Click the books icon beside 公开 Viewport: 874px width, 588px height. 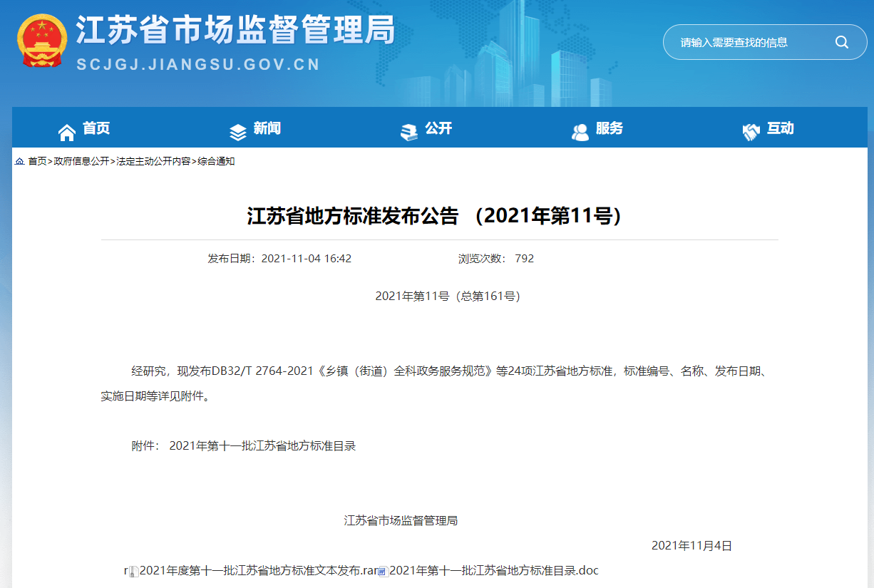tap(409, 132)
